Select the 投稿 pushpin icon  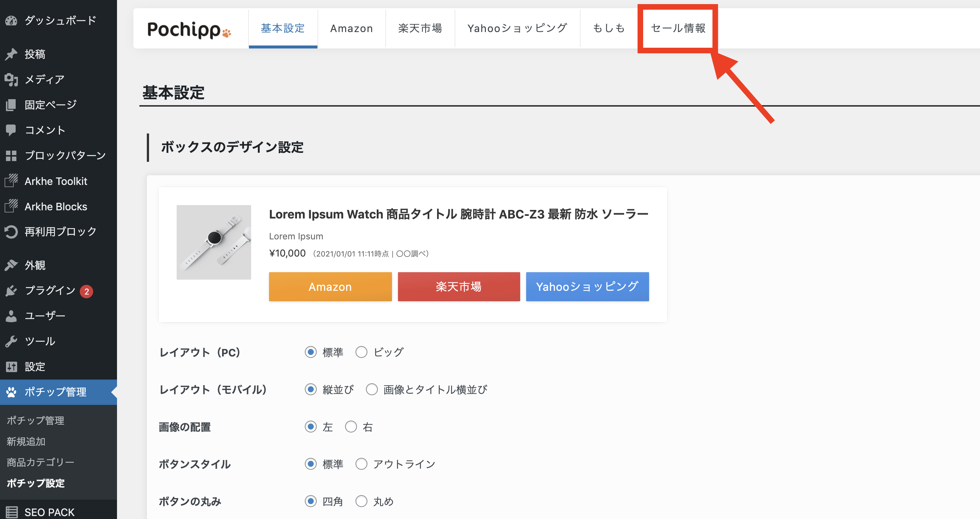[12, 54]
